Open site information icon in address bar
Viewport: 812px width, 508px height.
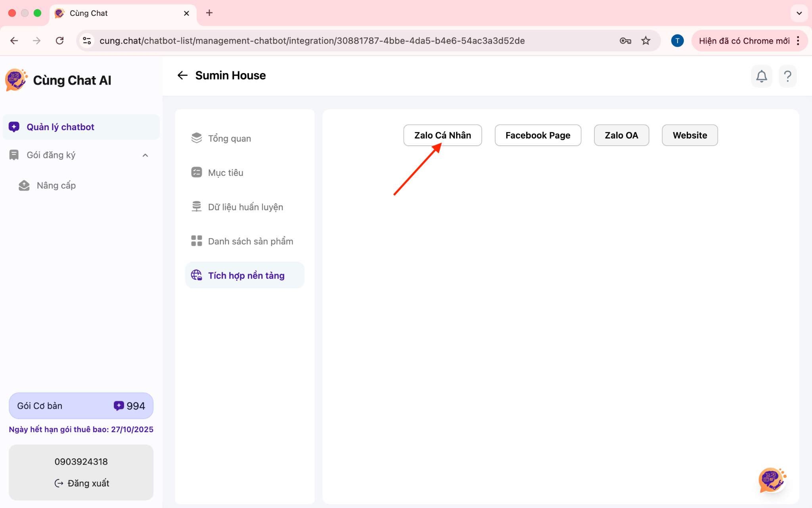coord(87,40)
